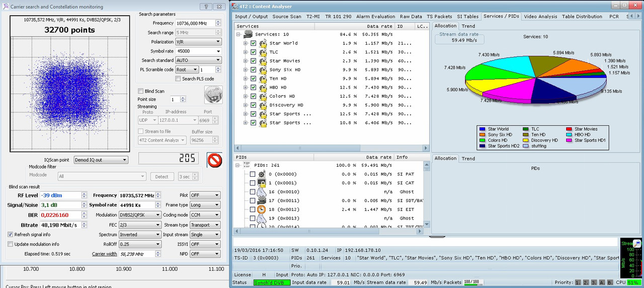The height and width of the screenshot is (288, 644).
Task: Collapse the Services: 10 tree node
Action: coord(238,35)
